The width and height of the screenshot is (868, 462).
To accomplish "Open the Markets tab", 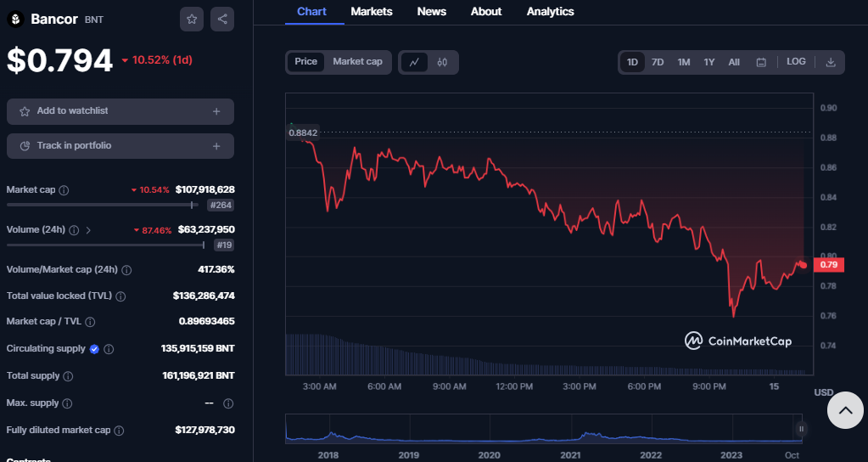I will [x=371, y=12].
